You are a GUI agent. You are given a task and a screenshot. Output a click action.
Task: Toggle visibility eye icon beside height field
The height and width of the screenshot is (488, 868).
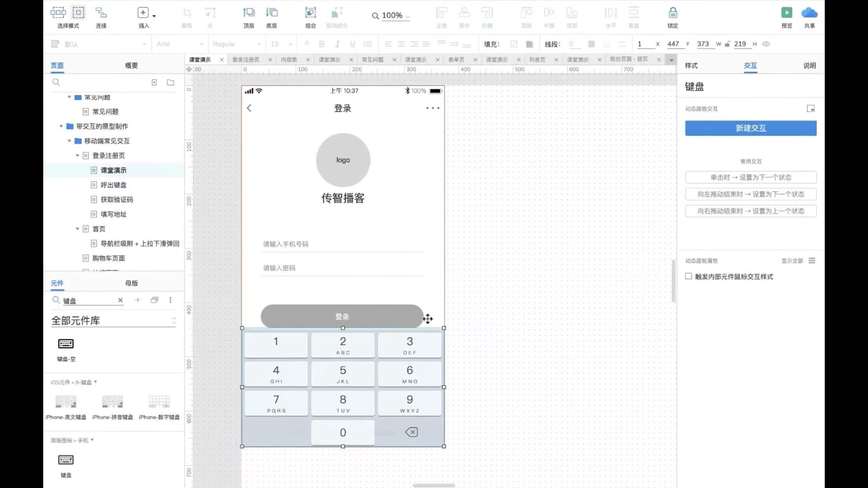click(x=766, y=44)
